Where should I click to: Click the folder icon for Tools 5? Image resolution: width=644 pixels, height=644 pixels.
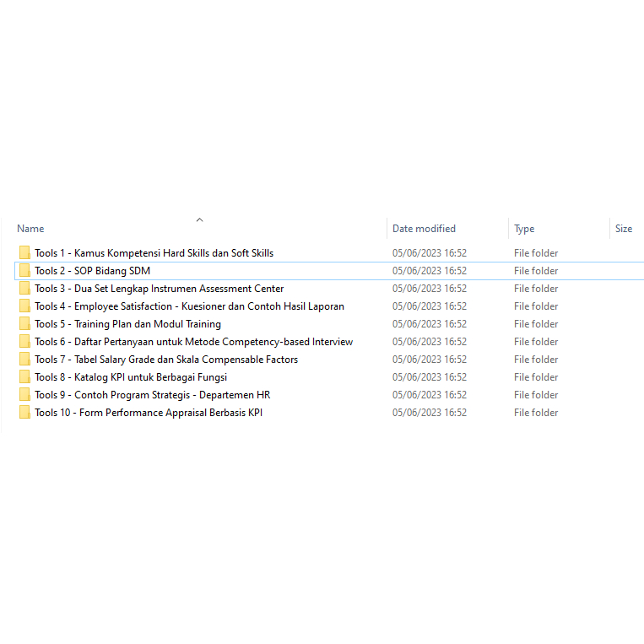tap(24, 323)
